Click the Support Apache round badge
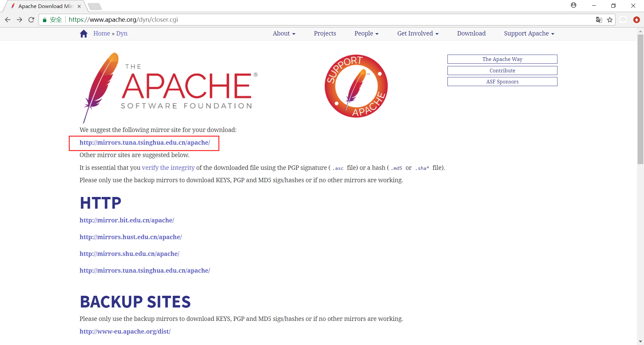 356,86
